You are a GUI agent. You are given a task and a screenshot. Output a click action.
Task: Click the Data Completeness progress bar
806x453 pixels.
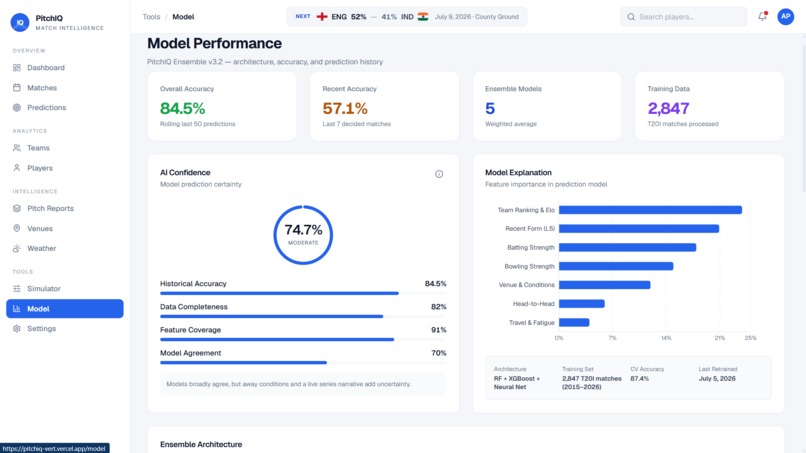[303, 316]
